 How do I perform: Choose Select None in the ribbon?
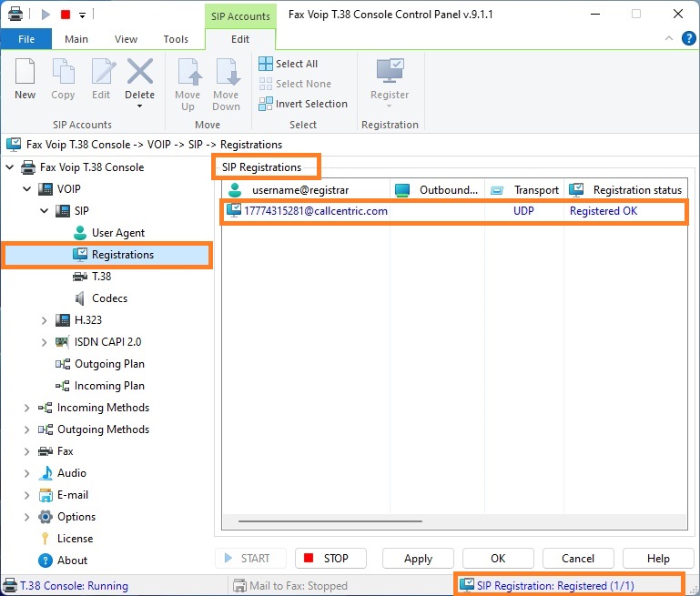click(295, 84)
